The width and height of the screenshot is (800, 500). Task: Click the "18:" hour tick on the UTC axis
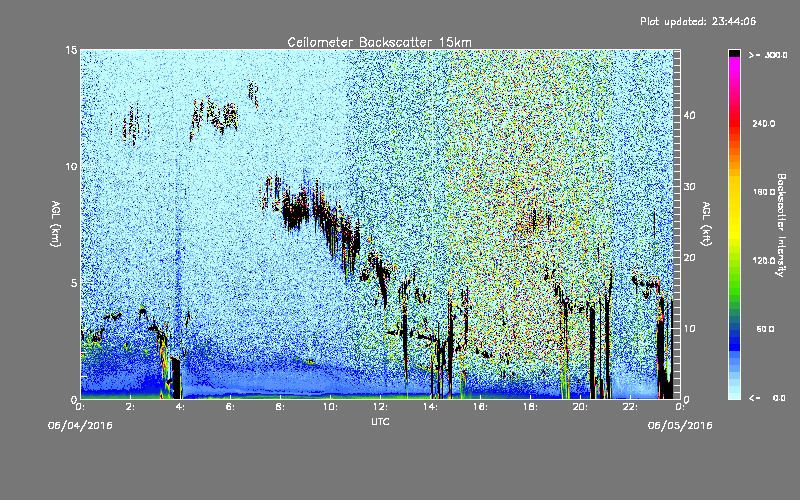[x=530, y=407]
